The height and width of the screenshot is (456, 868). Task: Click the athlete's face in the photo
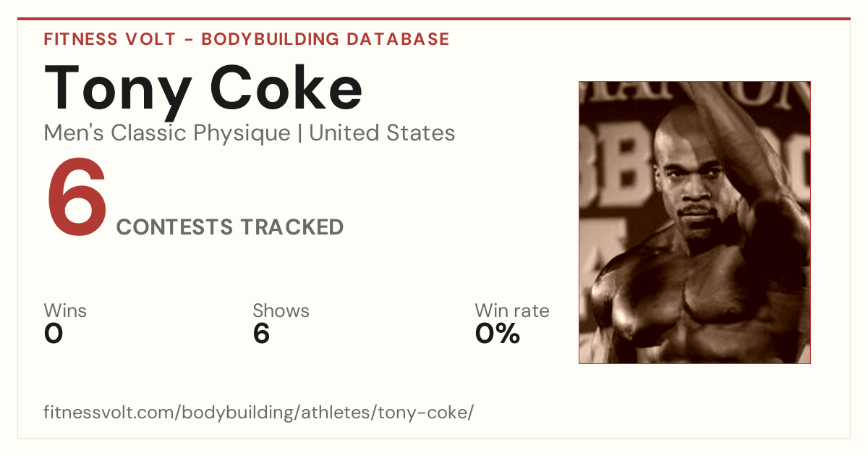[689, 181]
